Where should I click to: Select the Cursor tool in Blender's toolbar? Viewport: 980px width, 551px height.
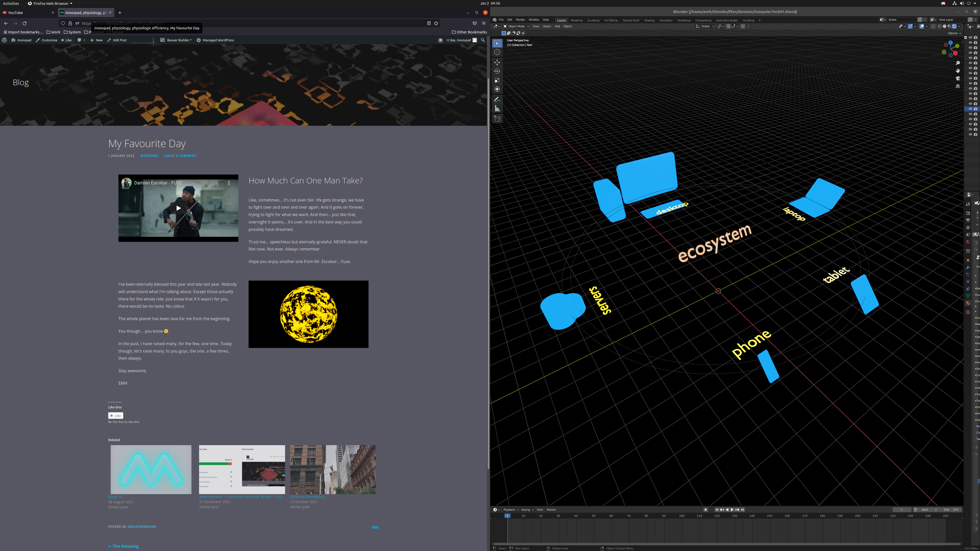(x=497, y=52)
